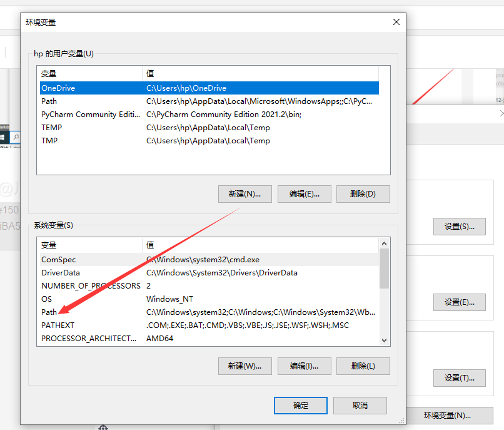Click the system variables scroll down arrow
504x430 pixels.
click(384, 340)
